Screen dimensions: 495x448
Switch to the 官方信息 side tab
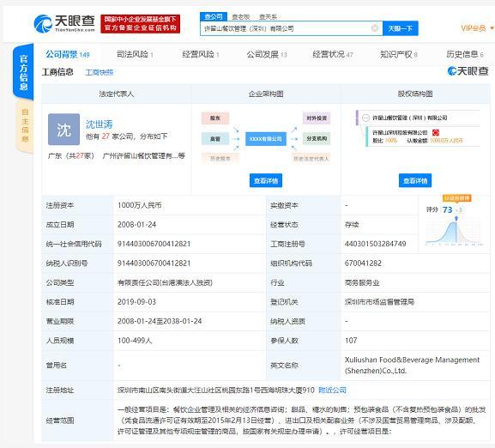24,72
